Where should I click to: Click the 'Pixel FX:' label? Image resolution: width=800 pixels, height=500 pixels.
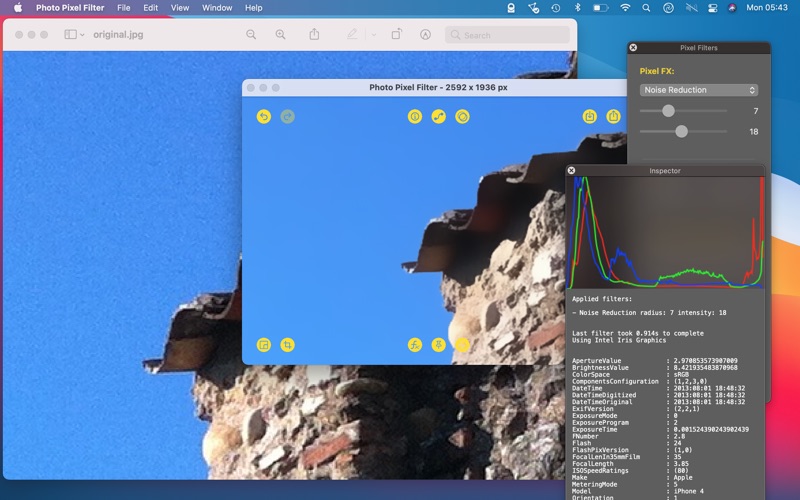(657, 71)
